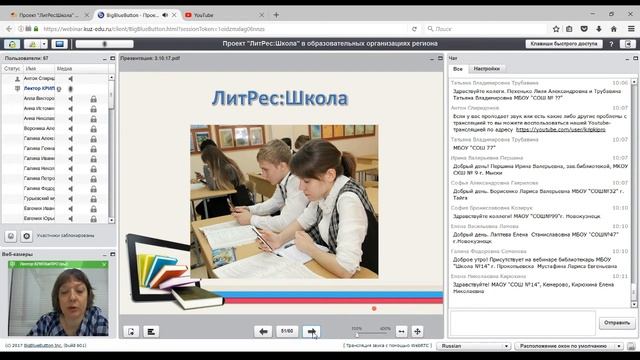Minimize the Пользователи panel

point(104,59)
